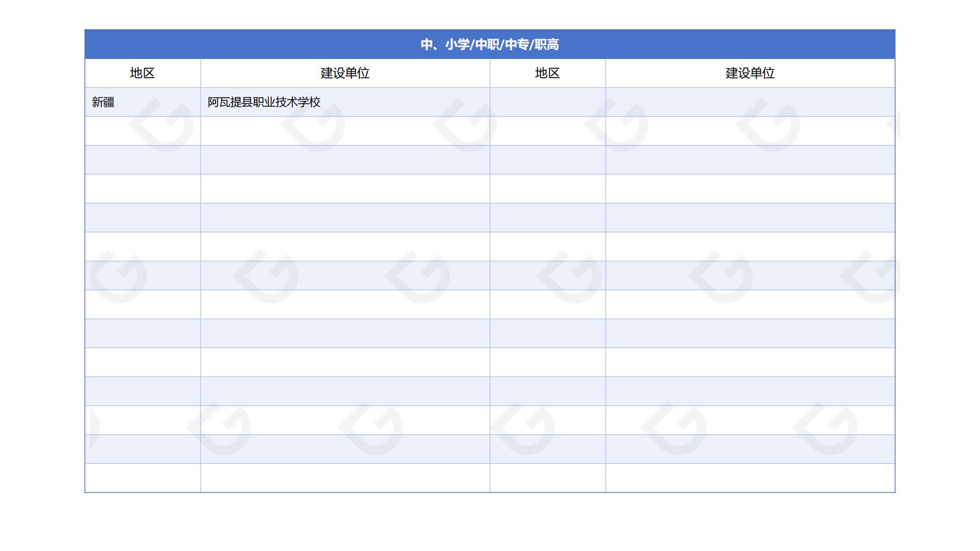Image resolution: width=980 pixels, height=551 pixels.
Task: Select the second "建设单位" column header
Action: tap(750, 73)
